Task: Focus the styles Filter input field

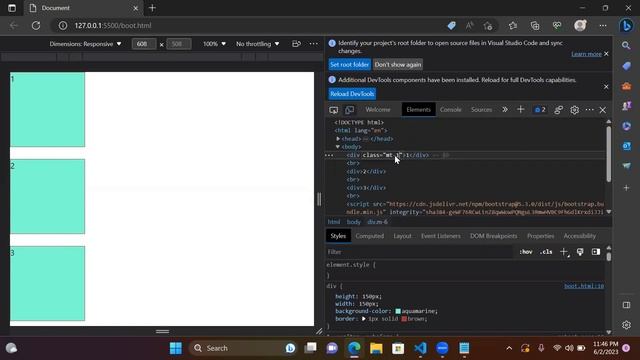Action: tap(419, 252)
